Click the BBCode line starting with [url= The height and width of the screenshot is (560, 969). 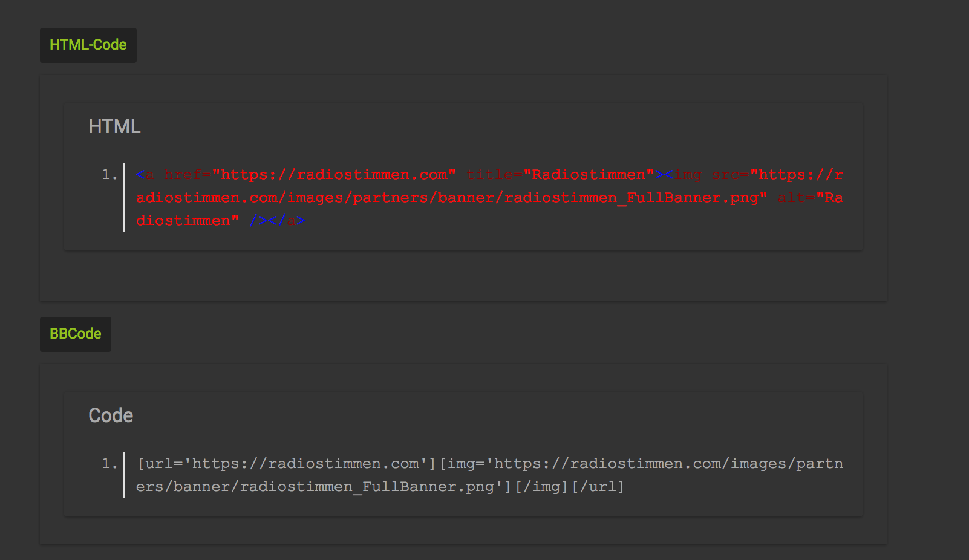click(x=489, y=464)
